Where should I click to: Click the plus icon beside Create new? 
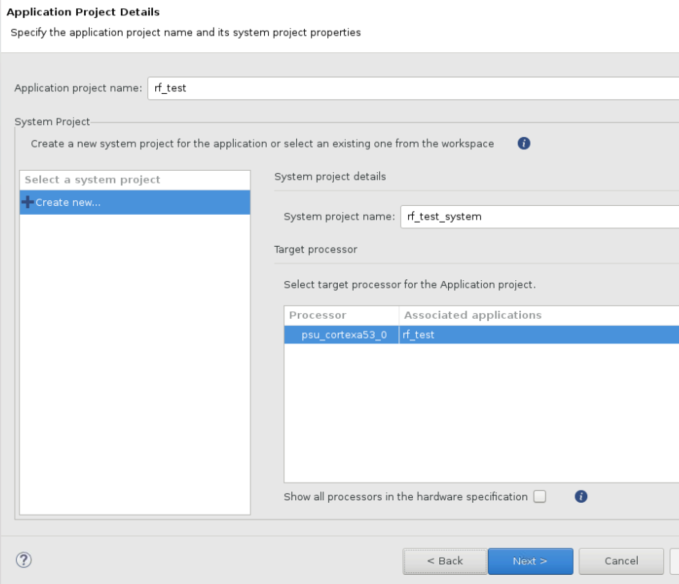point(27,203)
